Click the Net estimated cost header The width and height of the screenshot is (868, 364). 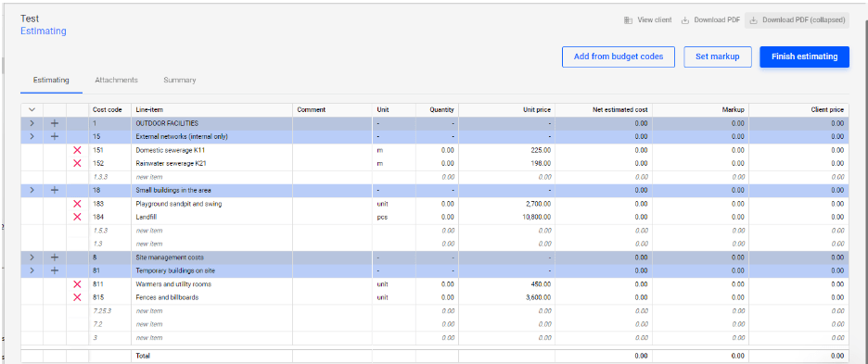pos(604,109)
